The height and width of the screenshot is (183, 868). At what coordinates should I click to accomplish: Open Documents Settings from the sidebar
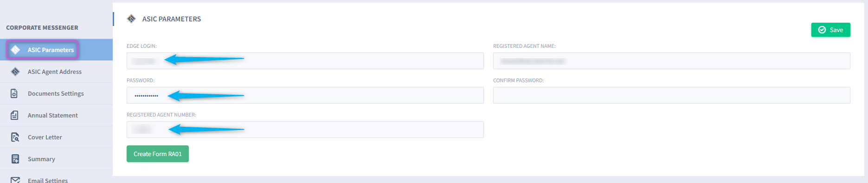(x=56, y=93)
